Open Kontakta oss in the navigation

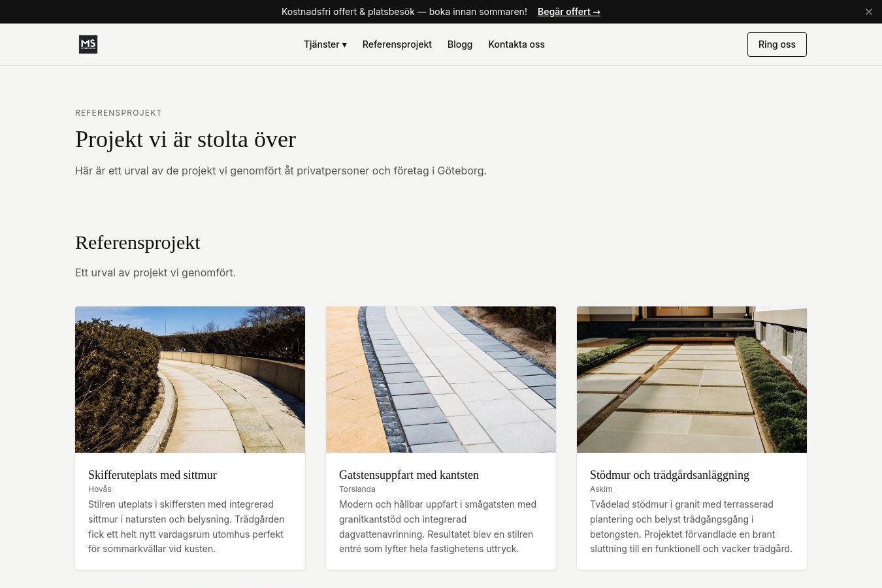click(x=516, y=44)
